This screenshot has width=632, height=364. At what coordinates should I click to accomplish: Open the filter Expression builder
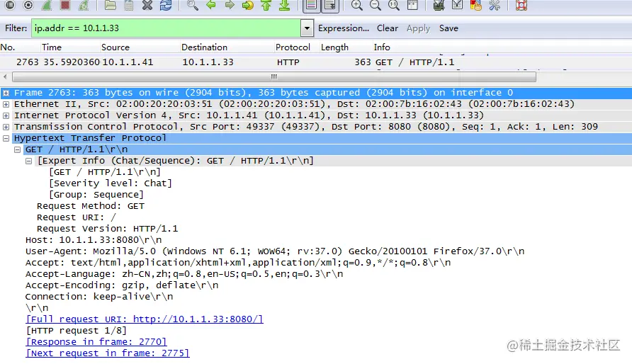click(x=344, y=28)
